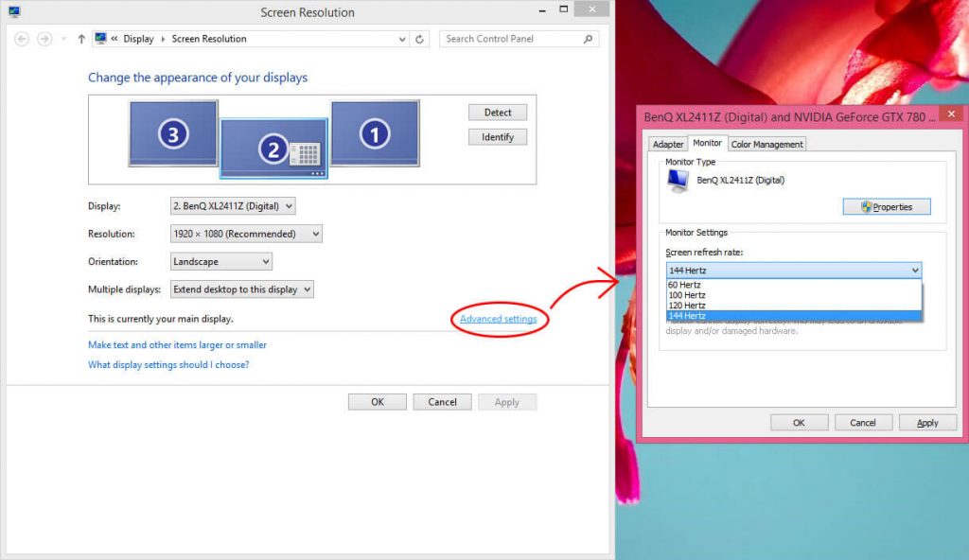Open the Multiple displays dropdown

click(x=241, y=289)
